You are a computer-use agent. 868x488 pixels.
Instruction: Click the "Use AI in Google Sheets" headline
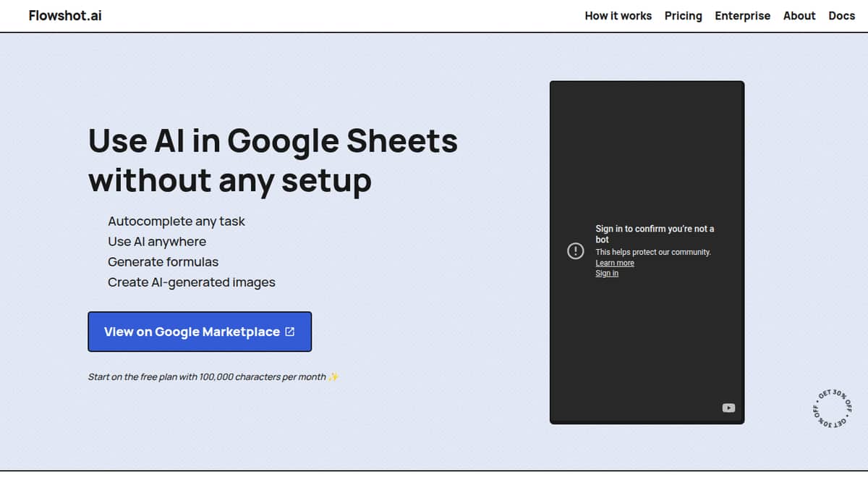coord(273,140)
